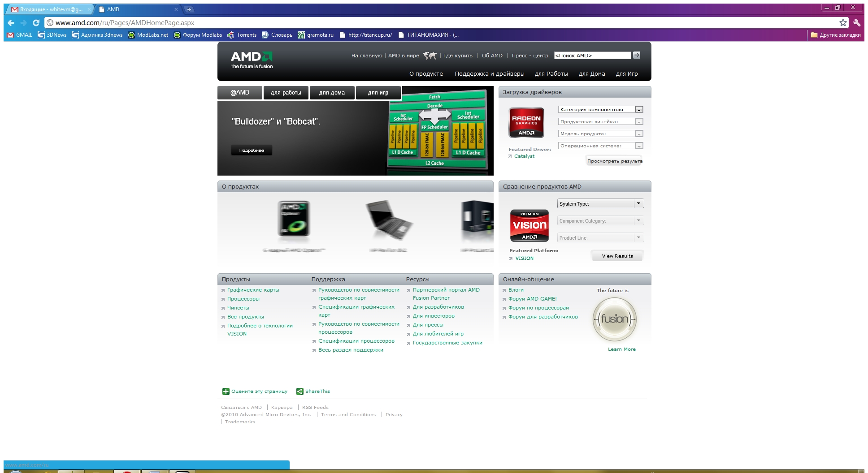Viewport: 868px width, 473px height.
Task: Open a new tab with plus button
Action: pyautogui.click(x=189, y=9)
